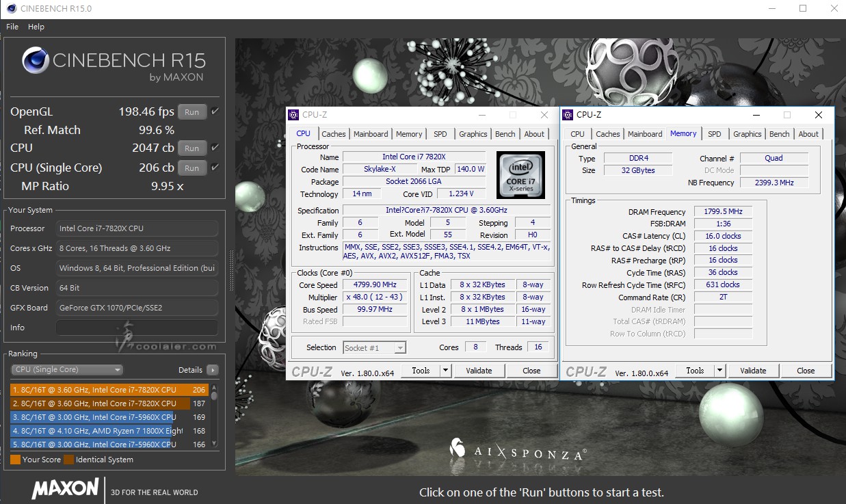
Task: Select the AMD Ryzen 7 1800X ranking row
Action: (x=109, y=431)
